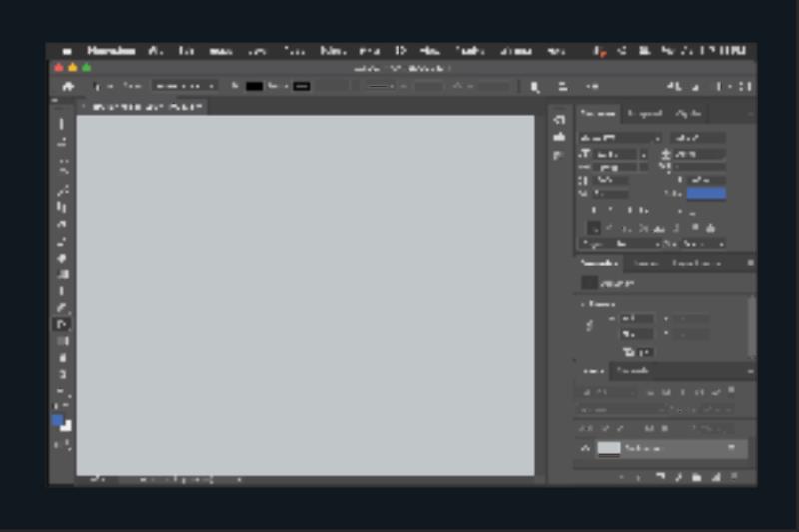Open the Properties panel options menu
This screenshot has height=532, width=799.
[751, 263]
